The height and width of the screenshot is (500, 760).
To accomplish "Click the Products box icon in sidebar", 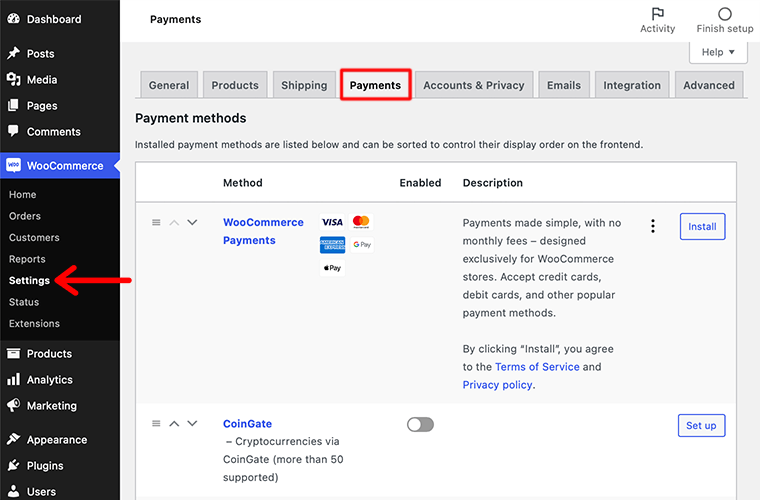I will [14, 354].
